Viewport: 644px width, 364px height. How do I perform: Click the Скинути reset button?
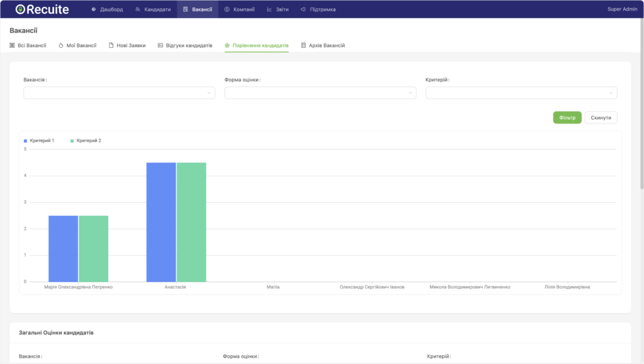tap(601, 118)
